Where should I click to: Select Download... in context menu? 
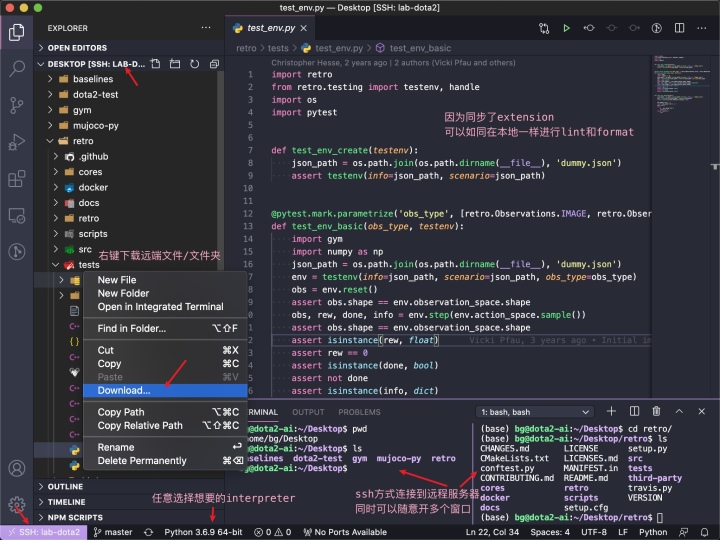click(165, 390)
